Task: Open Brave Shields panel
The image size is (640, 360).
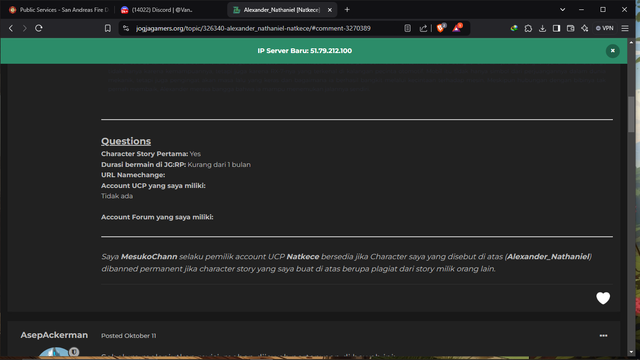Action: point(441,28)
